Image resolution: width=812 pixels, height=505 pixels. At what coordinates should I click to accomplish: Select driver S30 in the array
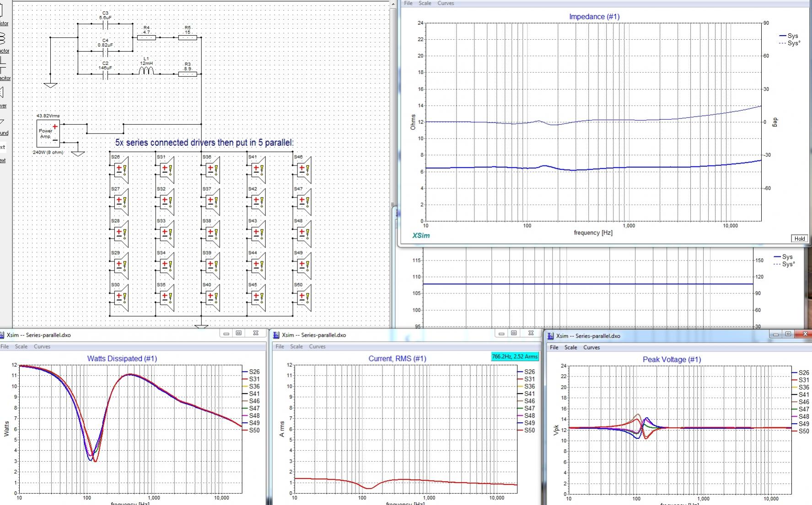121,297
